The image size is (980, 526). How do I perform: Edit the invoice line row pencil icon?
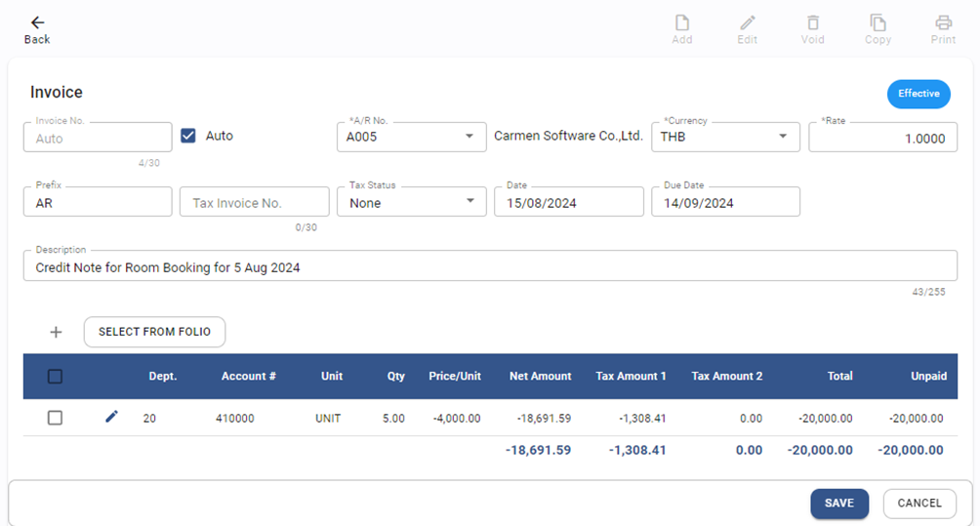point(111,418)
